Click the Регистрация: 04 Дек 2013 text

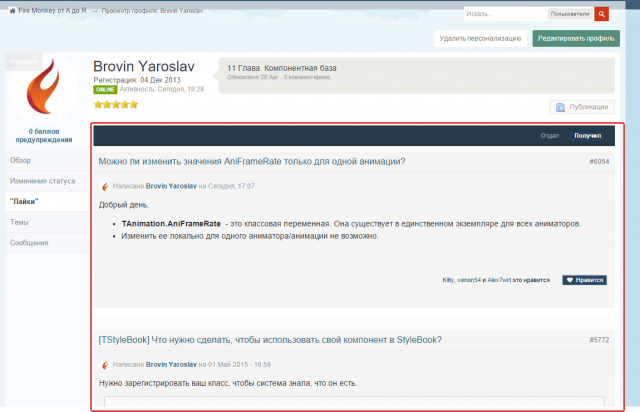[x=137, y=80]
